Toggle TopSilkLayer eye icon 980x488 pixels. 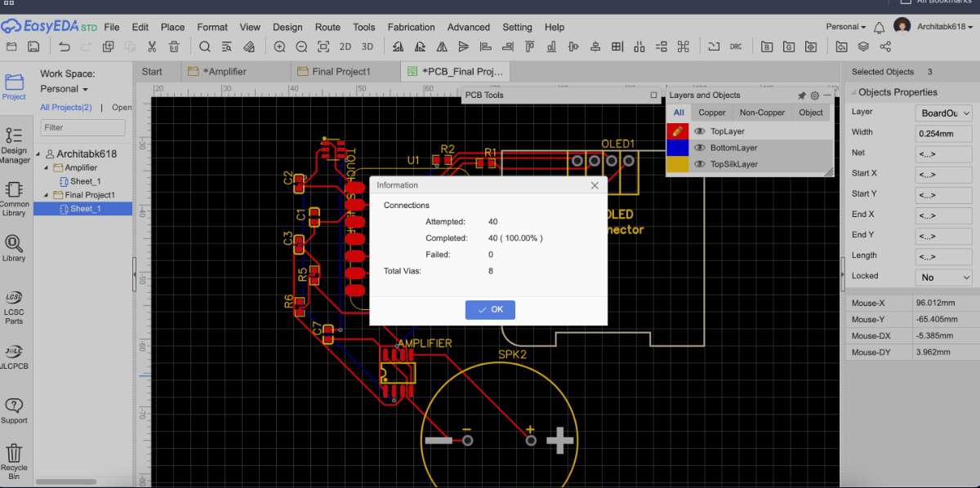tap(699, 164)
